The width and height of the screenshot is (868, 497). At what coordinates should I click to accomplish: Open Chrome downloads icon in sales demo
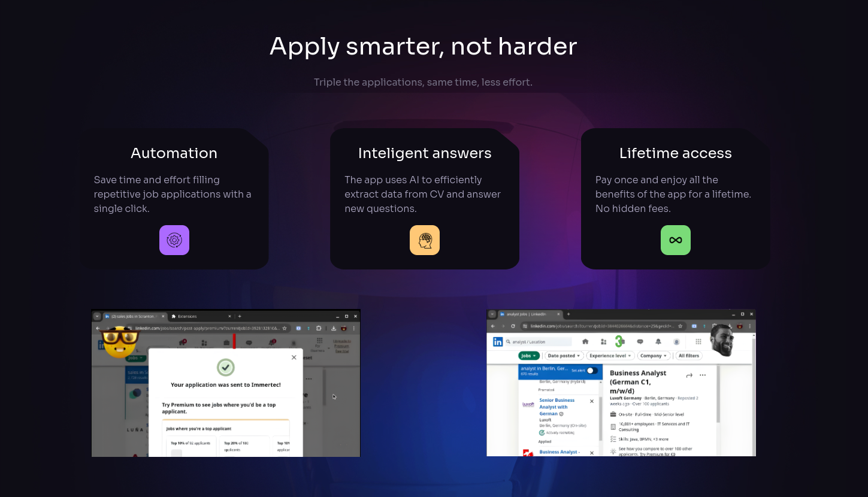tap(333, 328)
